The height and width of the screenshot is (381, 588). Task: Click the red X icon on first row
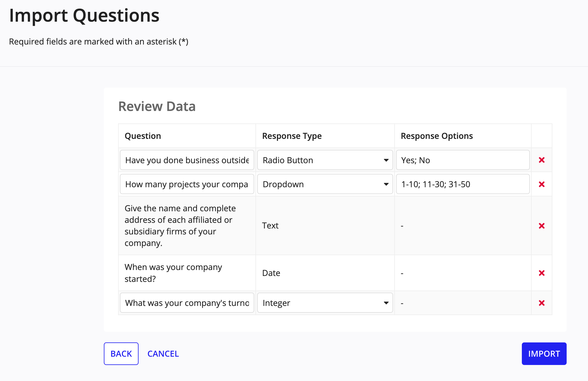(542, 160)
